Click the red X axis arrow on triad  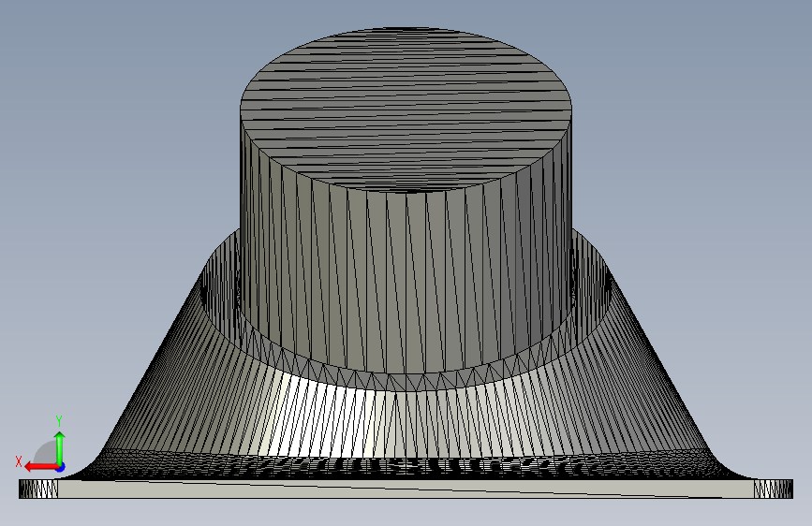(40, 467)
